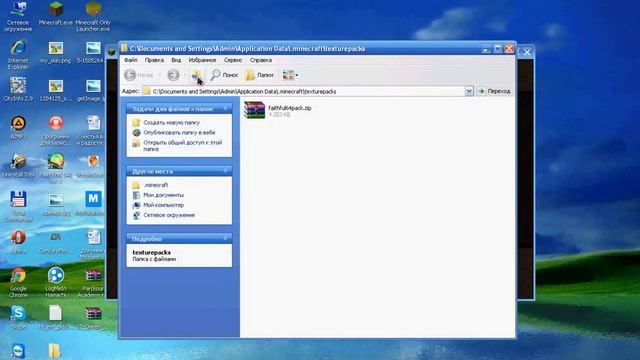Viewport: 640px width, 360px height.
Task: Toggle the Папки folders pane button
Action: pyautogui.click(x=259, y=75)
